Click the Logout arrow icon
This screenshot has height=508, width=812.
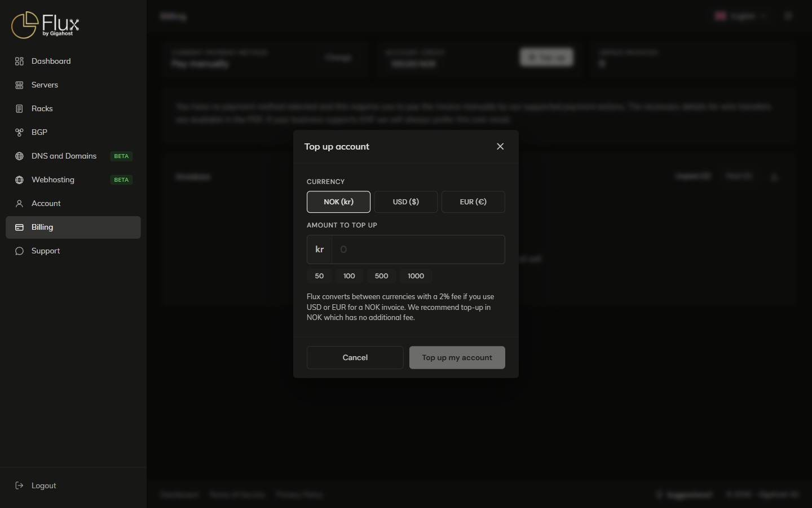point(19,485)
